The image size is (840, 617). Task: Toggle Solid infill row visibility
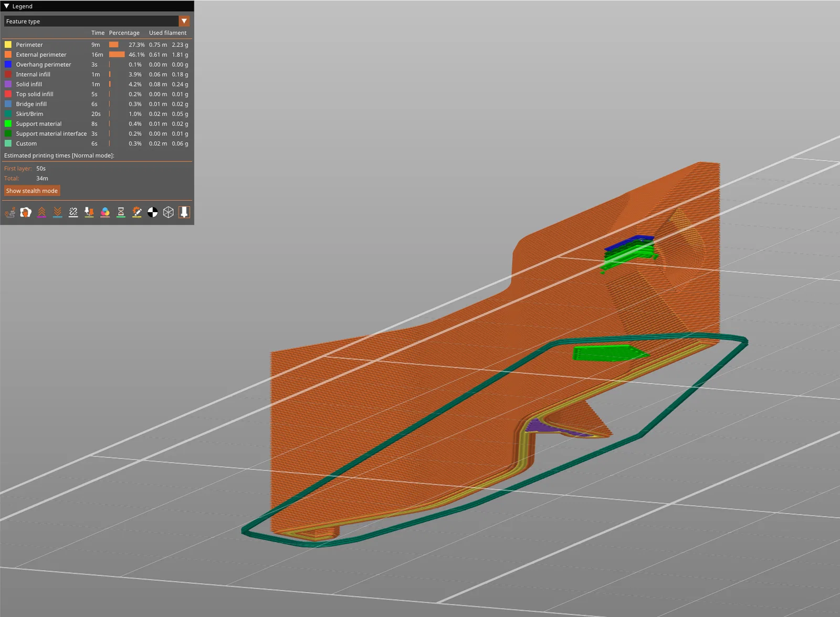[97, 84]
